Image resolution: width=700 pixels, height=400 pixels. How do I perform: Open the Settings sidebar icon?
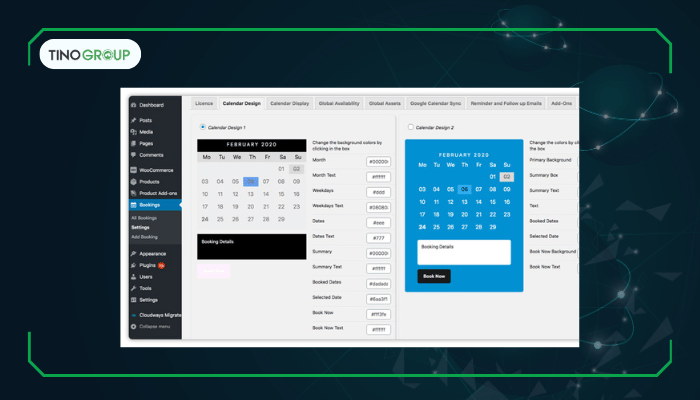(x=133, y=300)
